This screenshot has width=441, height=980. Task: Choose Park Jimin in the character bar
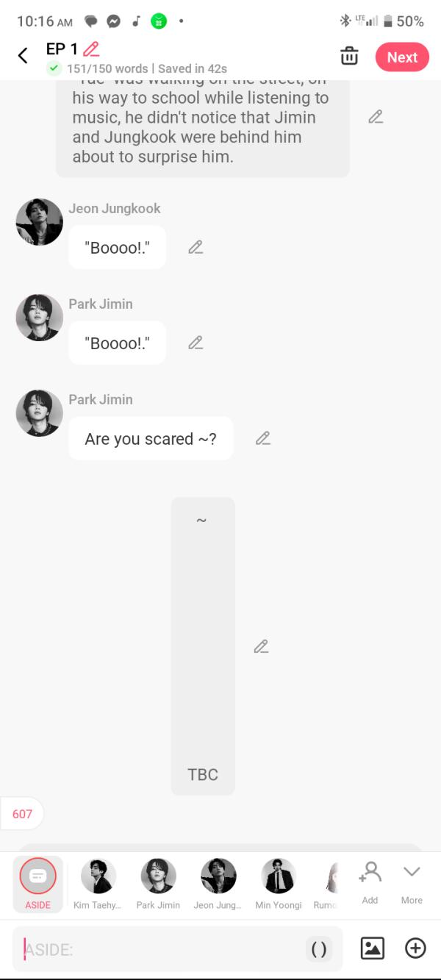click(158, 884)
